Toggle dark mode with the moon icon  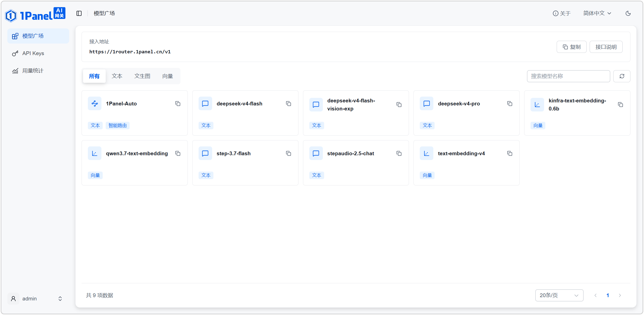pos(628,13)
